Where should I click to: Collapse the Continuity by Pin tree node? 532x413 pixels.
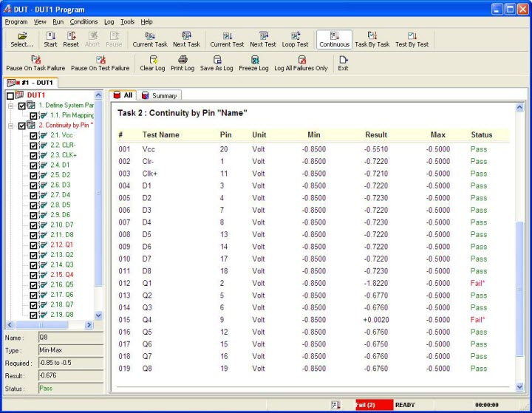11,126
